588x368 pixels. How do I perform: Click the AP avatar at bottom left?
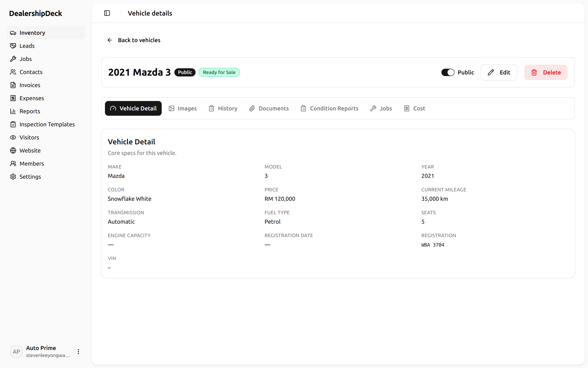coord(16,352)
